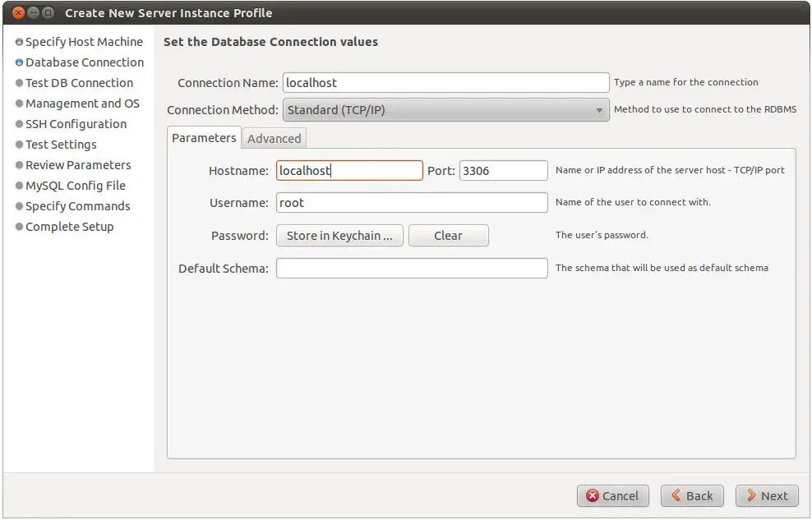The image size is (812, 520).
Task: Go back using the Back button
Action: [x=692, y=495]
